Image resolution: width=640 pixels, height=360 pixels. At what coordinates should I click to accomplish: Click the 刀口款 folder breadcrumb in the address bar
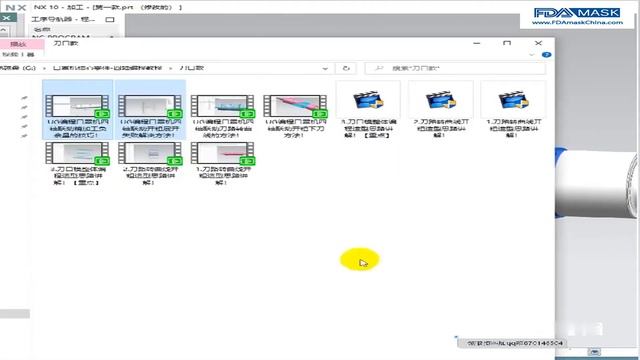point(192,68)
